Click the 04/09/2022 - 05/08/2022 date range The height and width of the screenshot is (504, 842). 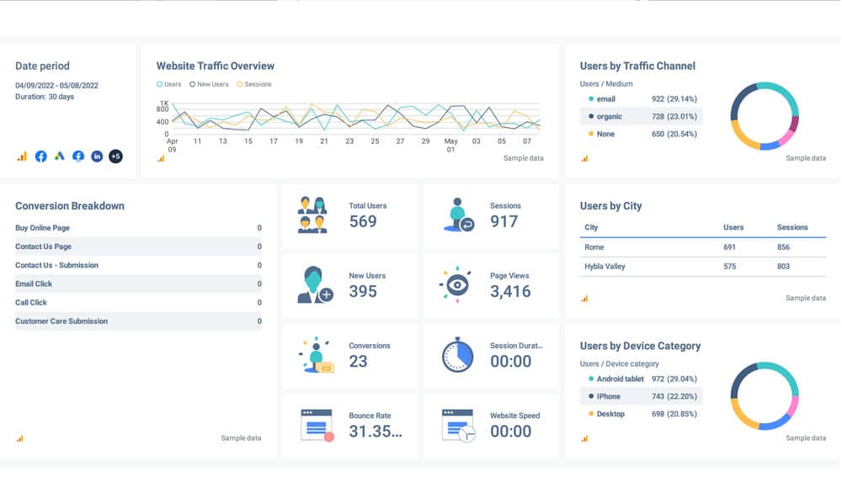click(56, 85)
